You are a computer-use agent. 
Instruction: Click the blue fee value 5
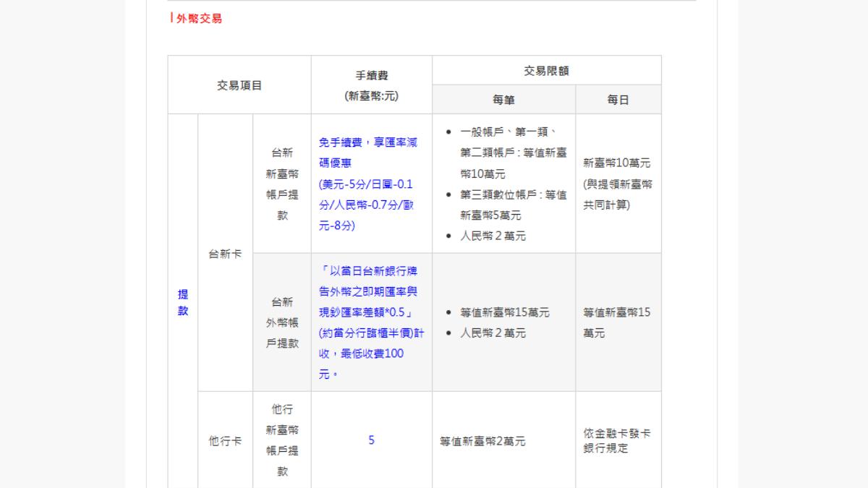[x=372, y=440]
